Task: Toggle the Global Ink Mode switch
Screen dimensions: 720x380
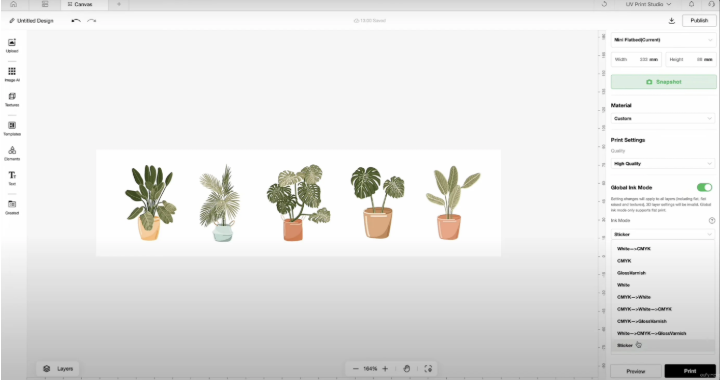Action: (704, 187)
